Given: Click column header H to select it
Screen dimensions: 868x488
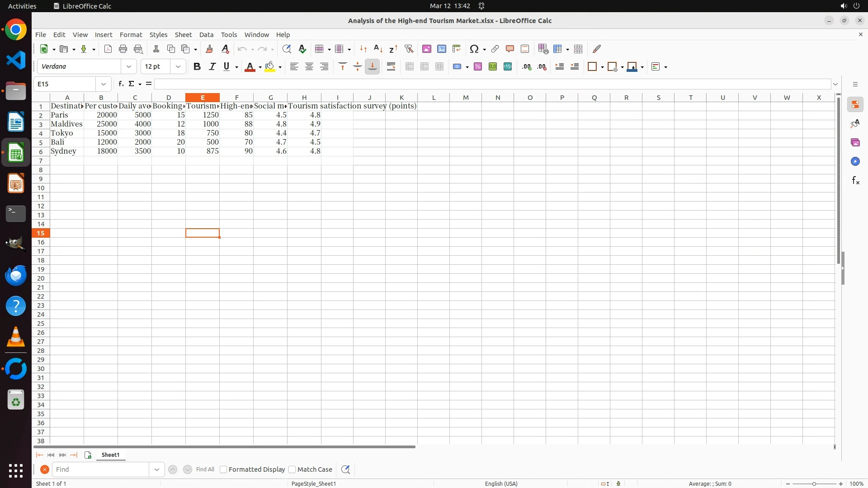Looking at the screenshot, I should (x=304, y=98).
